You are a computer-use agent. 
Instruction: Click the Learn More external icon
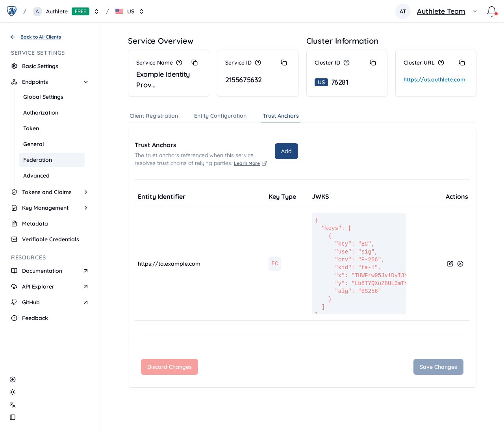[264, 163]
